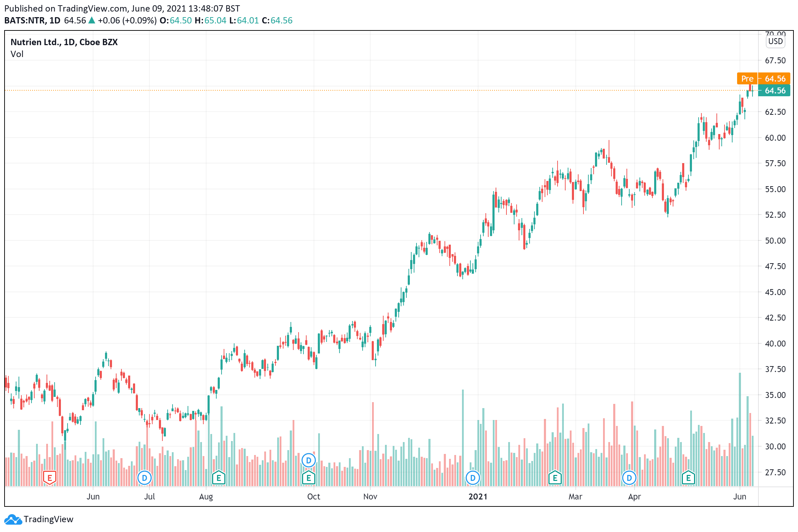Click the low value L:64.01
This screenshot has height=532, width=798.
coord(244,21)
